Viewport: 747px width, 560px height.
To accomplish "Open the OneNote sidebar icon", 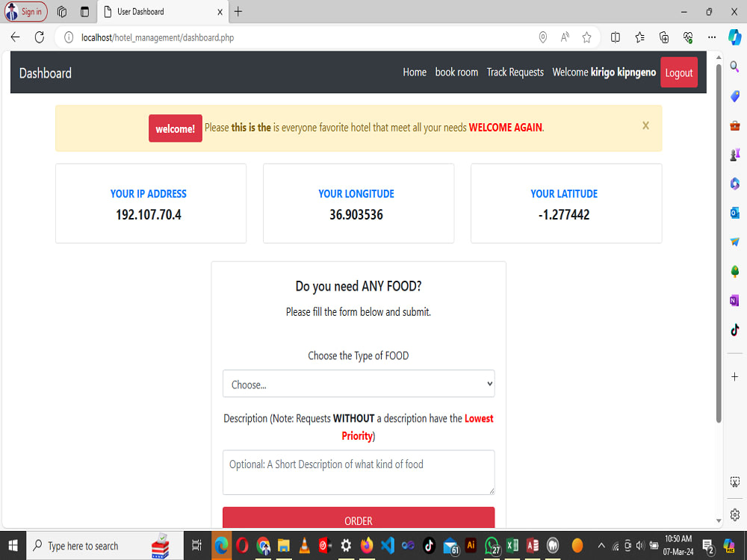I will pos(734,300).
